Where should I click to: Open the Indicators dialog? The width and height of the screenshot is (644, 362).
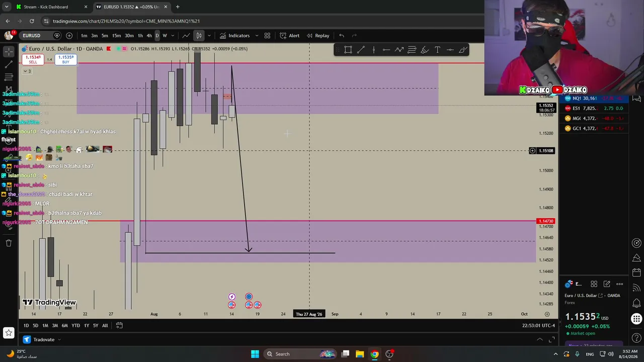(x=234, y=36)
